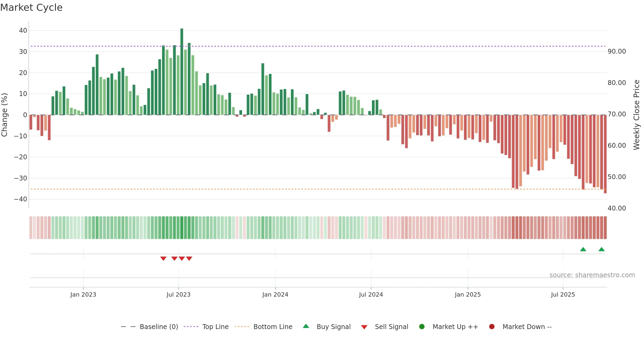644x362 pixels.
Task: Click the 40 change axis value
Action: point(23,30)
